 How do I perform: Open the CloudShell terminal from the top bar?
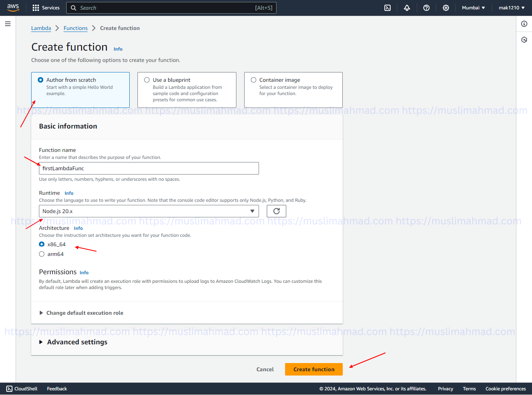pos(387,8)
